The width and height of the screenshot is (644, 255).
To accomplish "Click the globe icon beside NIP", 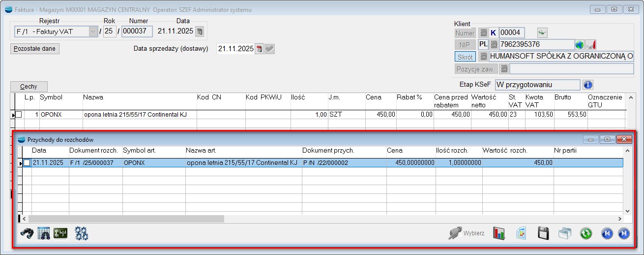I will pos(580,45).
